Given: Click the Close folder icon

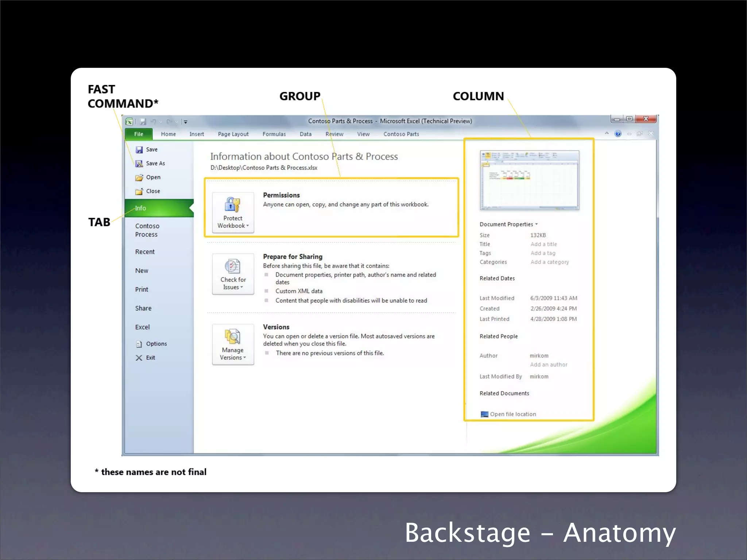Looking at the screenshot, I should 139,191.
